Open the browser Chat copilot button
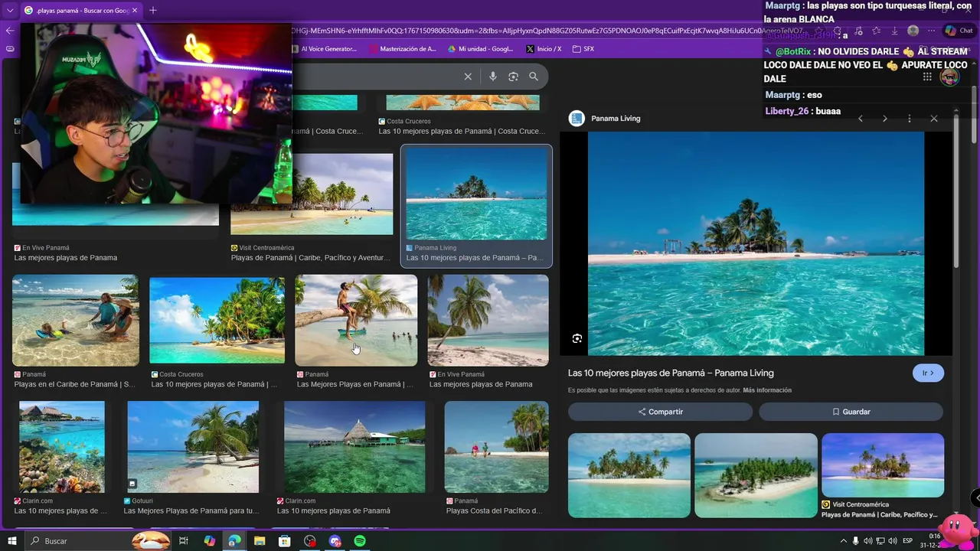The image size is (980, 551). (x=959, y=31)
